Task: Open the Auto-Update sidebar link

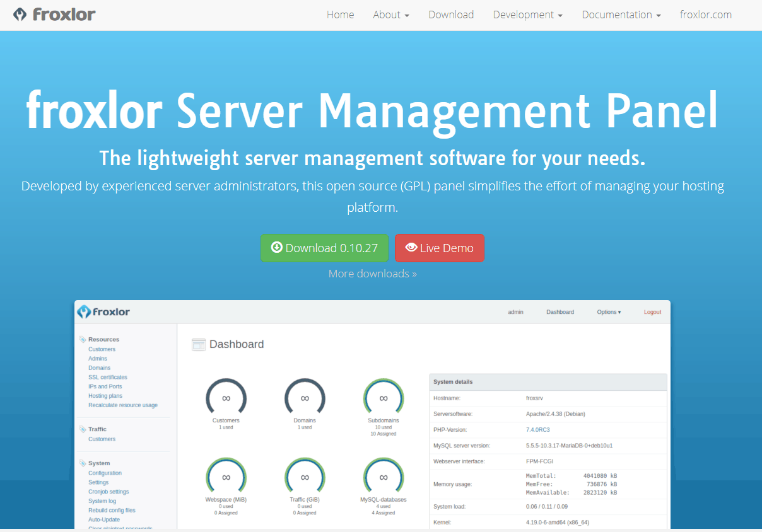Action: click(104, 520)
